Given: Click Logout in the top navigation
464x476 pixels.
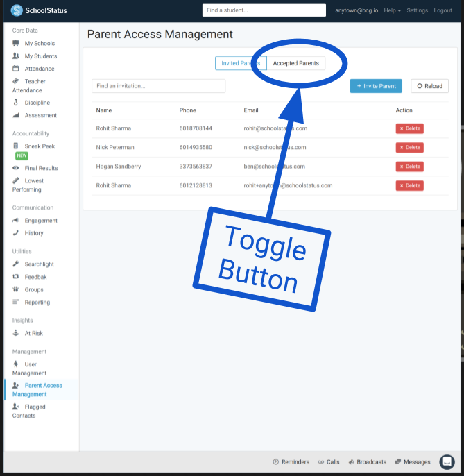Looking at the screenshot, I should (442, 11).
